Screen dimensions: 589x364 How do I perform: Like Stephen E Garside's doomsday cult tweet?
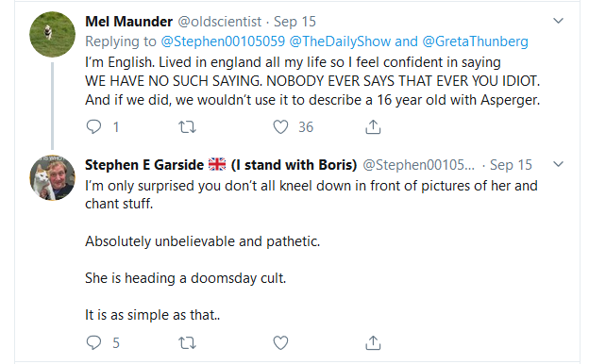pyautogui.click(x=280, y=342)
